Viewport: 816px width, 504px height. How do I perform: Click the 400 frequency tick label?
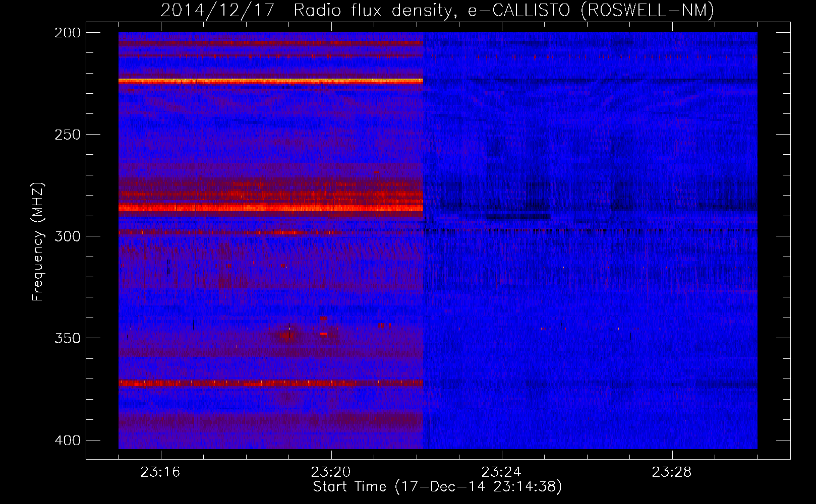pos(67,440)
